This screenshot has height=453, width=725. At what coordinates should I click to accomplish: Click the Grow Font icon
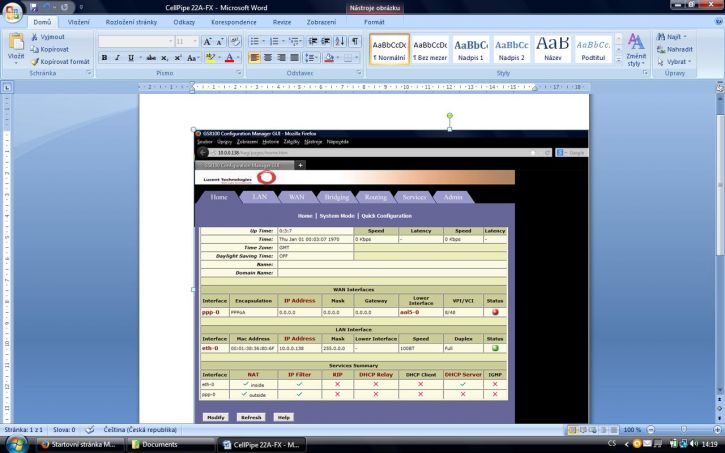point(207,42)
